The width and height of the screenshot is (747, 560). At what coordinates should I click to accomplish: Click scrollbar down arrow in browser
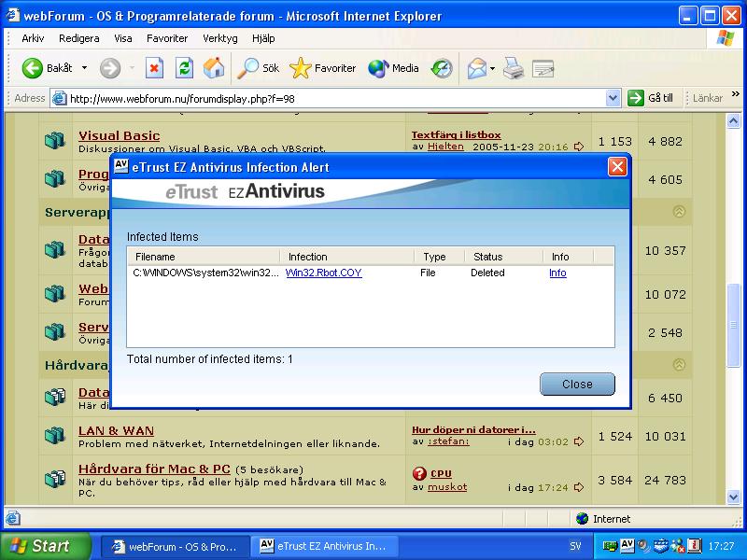click(734, 497)
